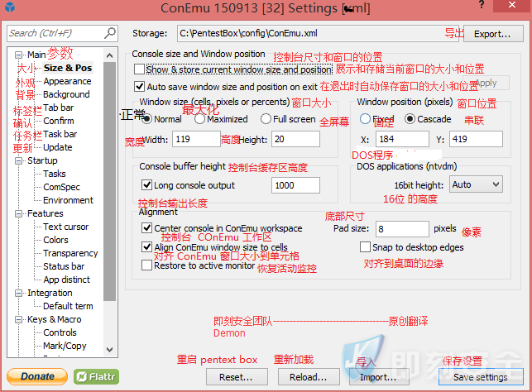The height and width of the screenshot is (392, 532).
Task: Click the Y position input field
Action: click(x=476, y=139)
